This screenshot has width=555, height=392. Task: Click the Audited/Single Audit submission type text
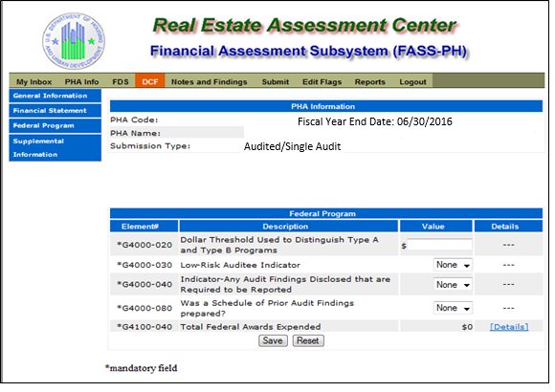coord(293,146)
